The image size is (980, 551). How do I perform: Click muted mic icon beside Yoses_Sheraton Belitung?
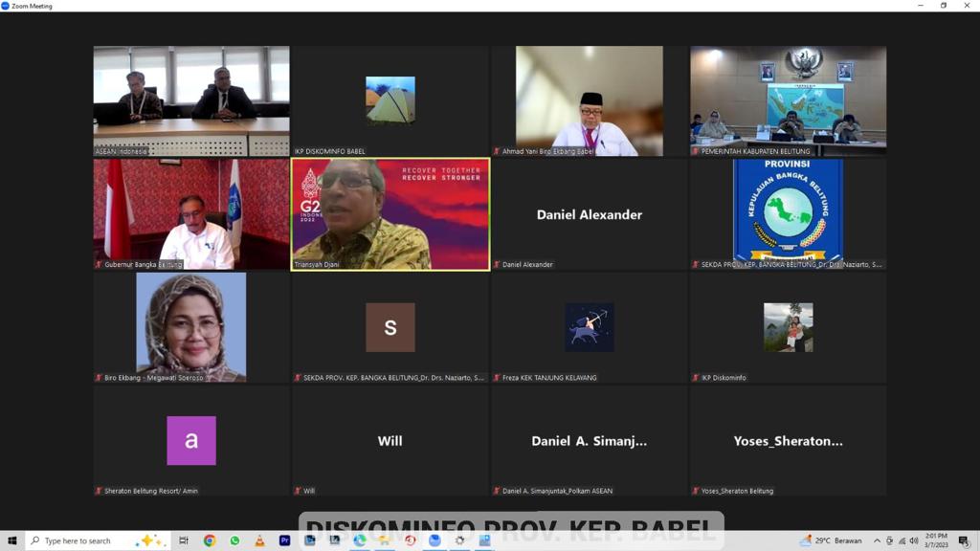[x=696, y=491]
